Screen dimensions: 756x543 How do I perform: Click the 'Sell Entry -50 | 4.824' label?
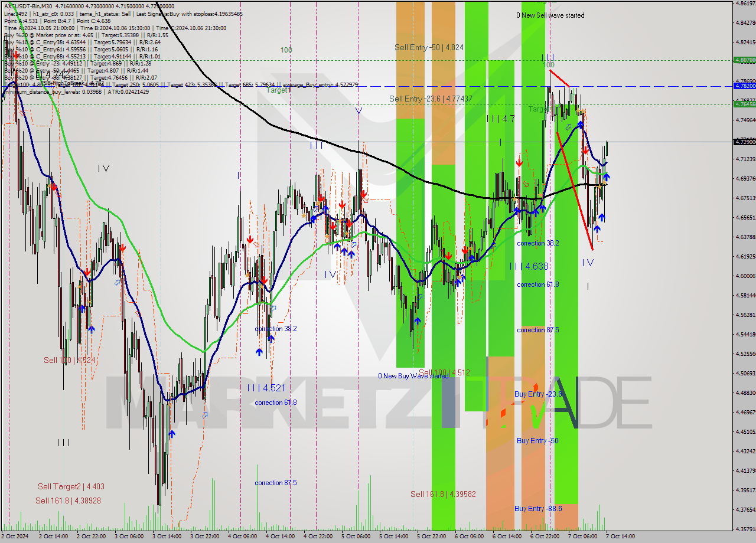(429, 47)
